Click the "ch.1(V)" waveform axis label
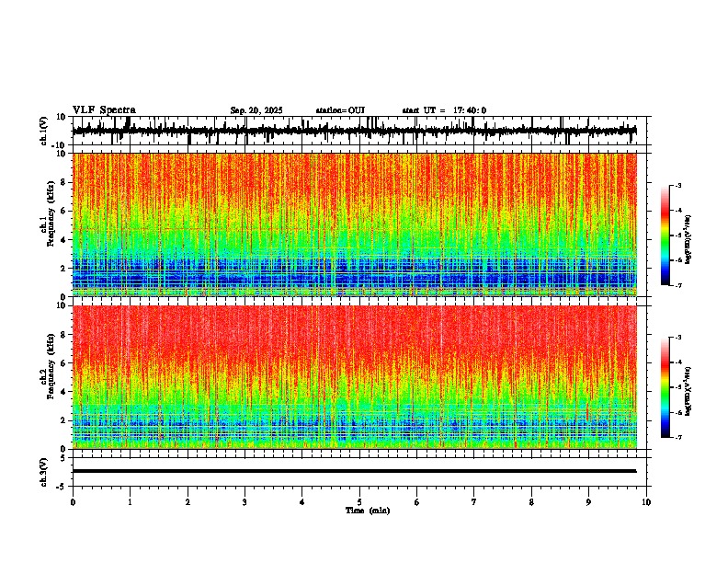The height and width of the screenshot is (563, 728). (x=44, y=131)
